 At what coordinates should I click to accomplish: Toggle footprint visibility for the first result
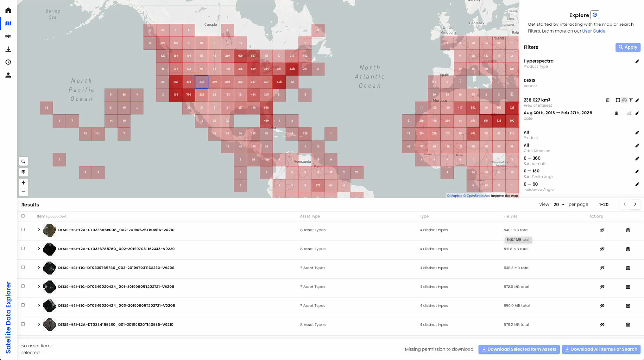(602, 230)
